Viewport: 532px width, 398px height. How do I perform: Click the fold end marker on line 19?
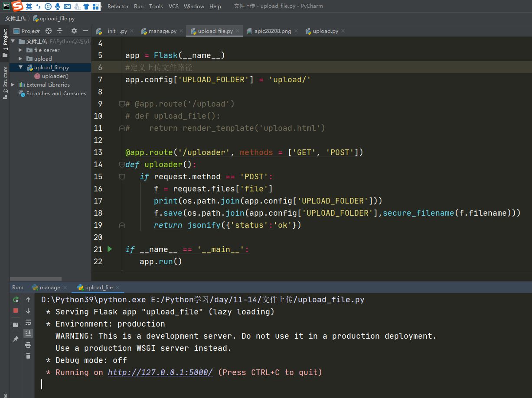122,225
